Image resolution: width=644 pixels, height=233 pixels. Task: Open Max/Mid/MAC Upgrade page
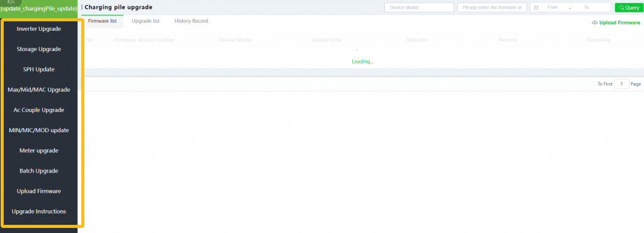pyautogui.click(x=38, y=89)
